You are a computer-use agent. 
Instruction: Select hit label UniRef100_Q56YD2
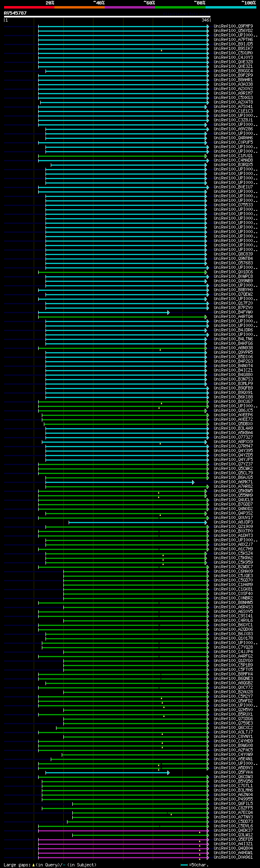pyautogui.click(x=233, y=30)
